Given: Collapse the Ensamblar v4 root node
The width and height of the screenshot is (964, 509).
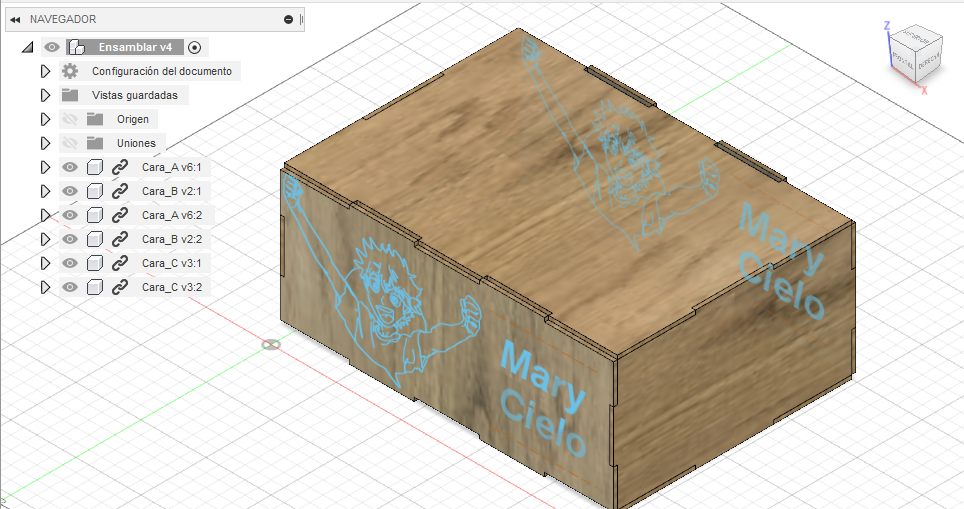Looking at the screenshot, I should (x=27, y=47).
